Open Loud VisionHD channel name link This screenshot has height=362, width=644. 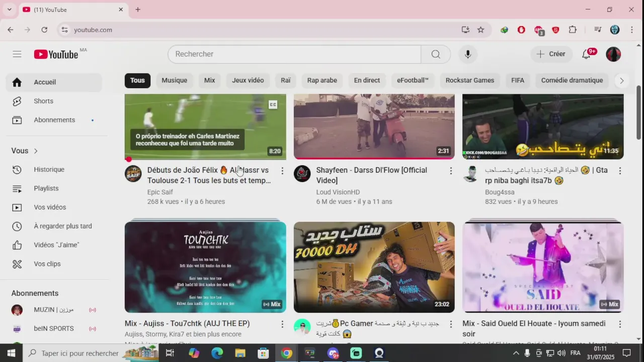tap(338, 192)
